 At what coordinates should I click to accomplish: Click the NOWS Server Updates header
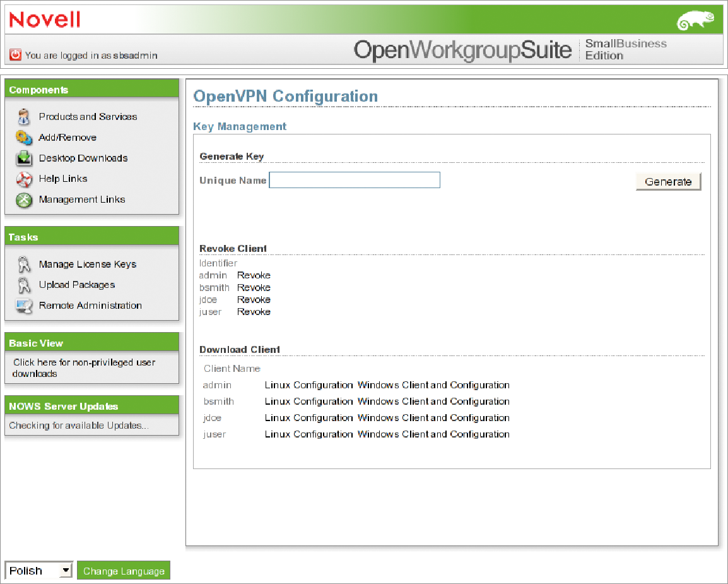91,405
